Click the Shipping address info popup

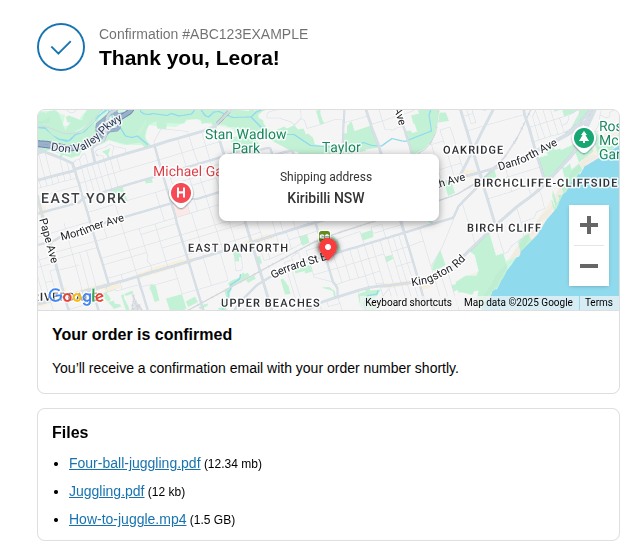coord(329,187)
